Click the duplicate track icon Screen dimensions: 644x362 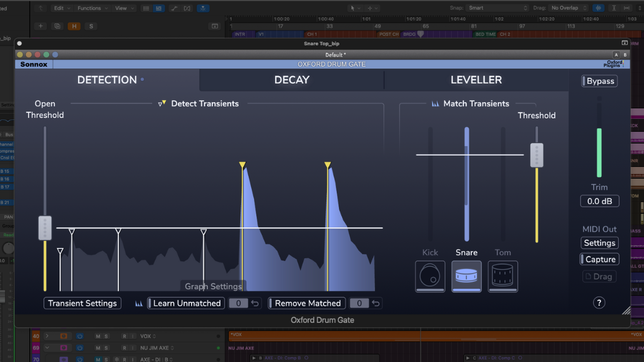[x=57, y=26]
